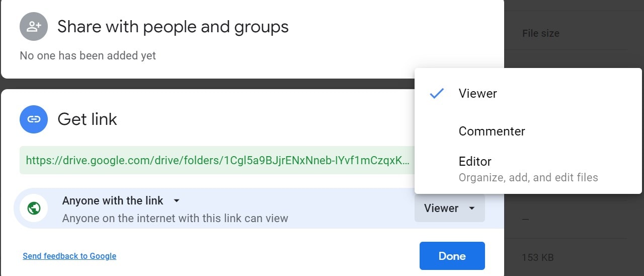Click the Share with people and groups heading
644x276 pixels.
(173, 26)
